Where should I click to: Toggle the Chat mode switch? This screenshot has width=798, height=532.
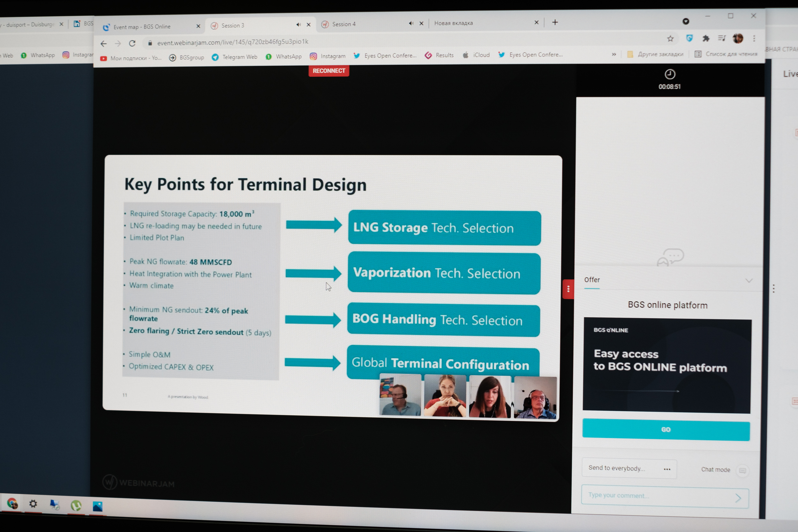point(742,470)
